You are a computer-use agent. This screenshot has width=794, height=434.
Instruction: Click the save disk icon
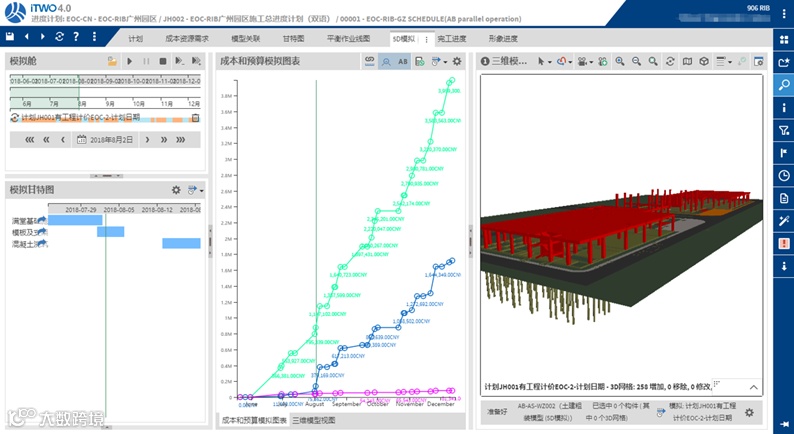coord(10,37)
